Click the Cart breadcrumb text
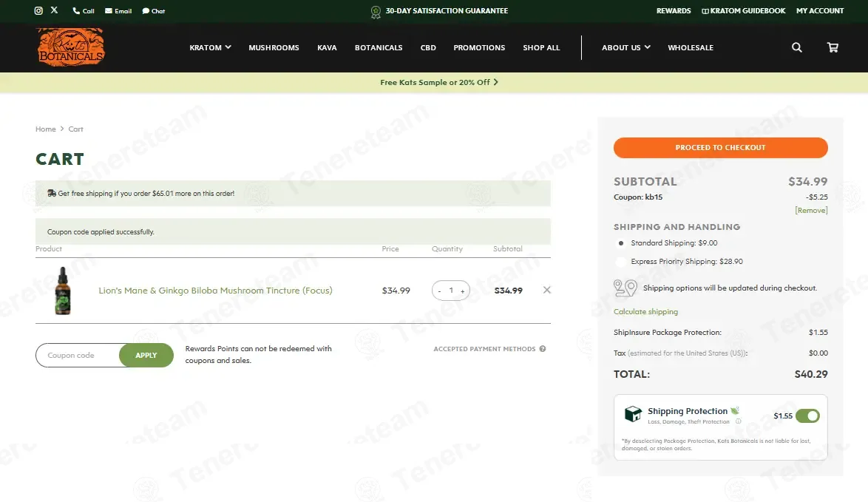868x502 pixels. click(x=76, y=129)
